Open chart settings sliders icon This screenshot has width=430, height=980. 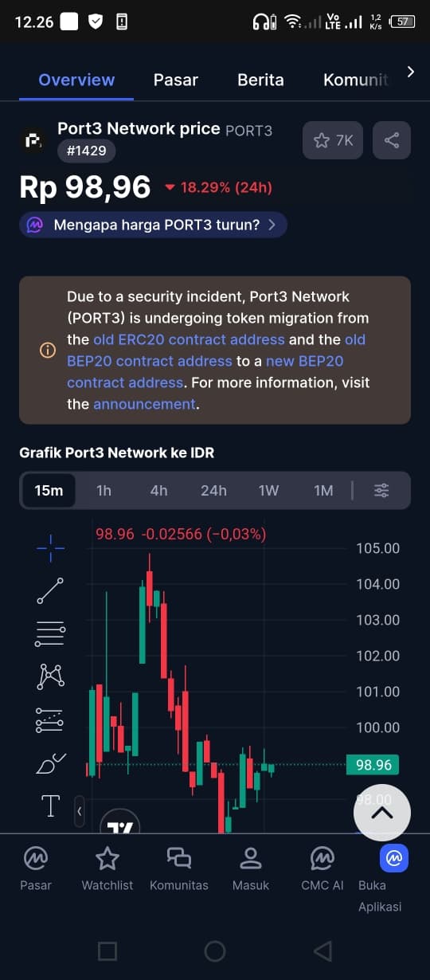tap(382, 490)
